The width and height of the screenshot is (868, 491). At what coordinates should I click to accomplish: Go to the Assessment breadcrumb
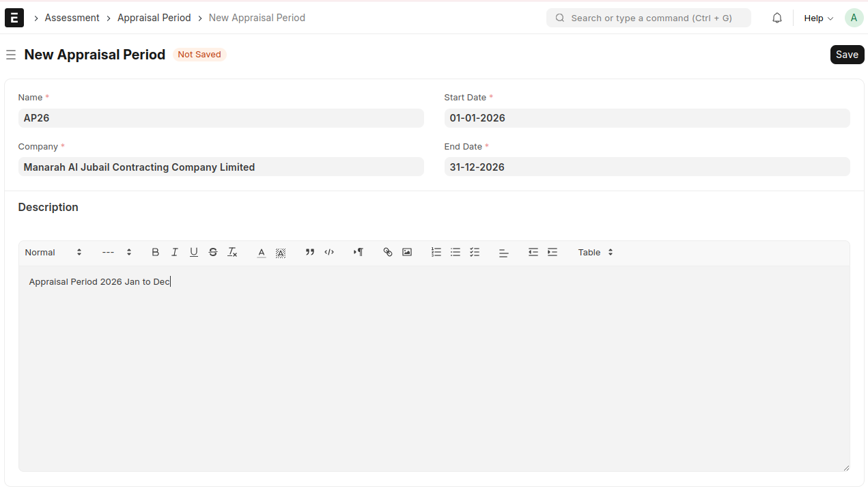coord(72,18)
